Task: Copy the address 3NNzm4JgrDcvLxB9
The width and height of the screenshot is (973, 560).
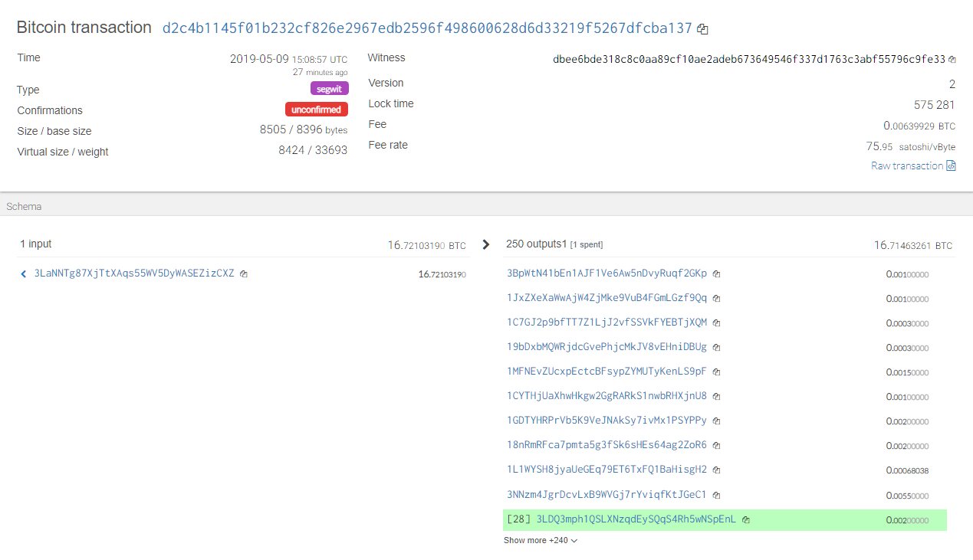Action: 716,495
